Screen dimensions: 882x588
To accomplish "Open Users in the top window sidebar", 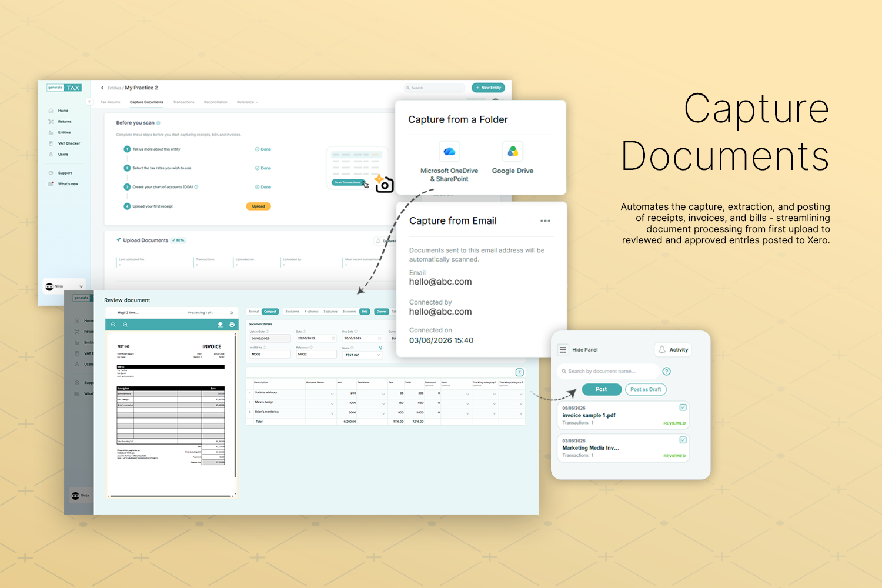I will pyautogui.click(x=59, y=155).
